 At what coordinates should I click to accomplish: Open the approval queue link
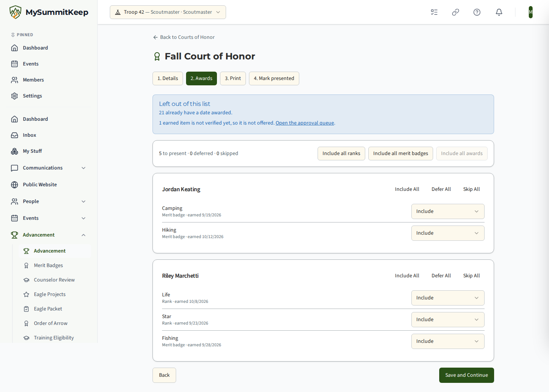point(305,123)
